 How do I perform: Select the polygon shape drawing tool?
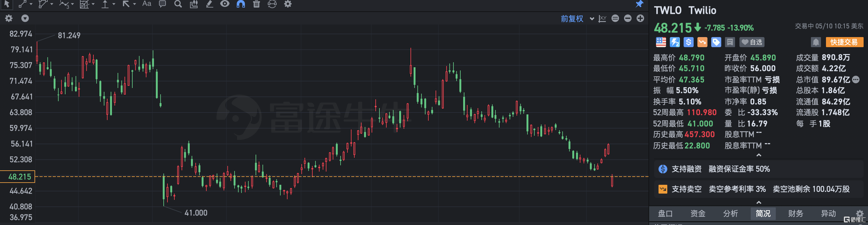43,4
